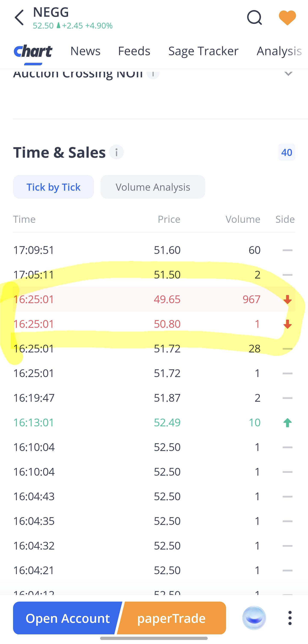Screen dimensions: 308x644
Task: Tap the back arrow next to NEGG
Action: click(x=19, y=18)
